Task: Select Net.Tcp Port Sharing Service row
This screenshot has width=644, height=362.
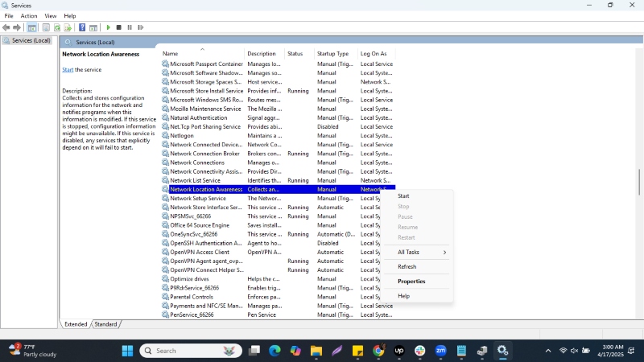Action: point(278,127)
